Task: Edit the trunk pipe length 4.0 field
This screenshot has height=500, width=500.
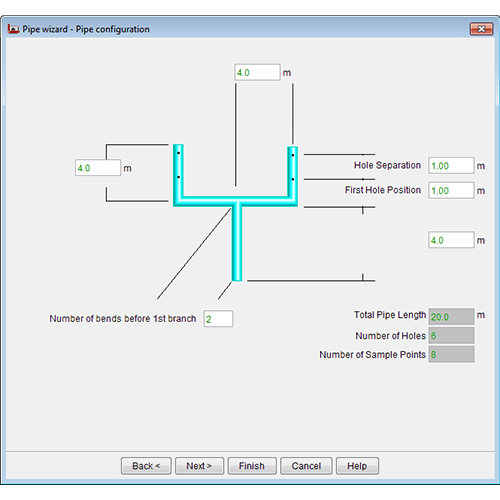Action: point(451,240)
